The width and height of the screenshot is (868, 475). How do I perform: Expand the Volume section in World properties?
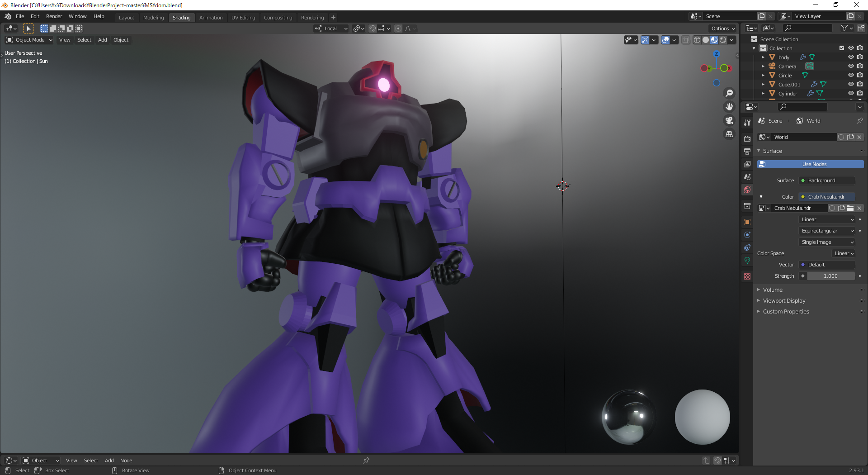pos(773,290)
